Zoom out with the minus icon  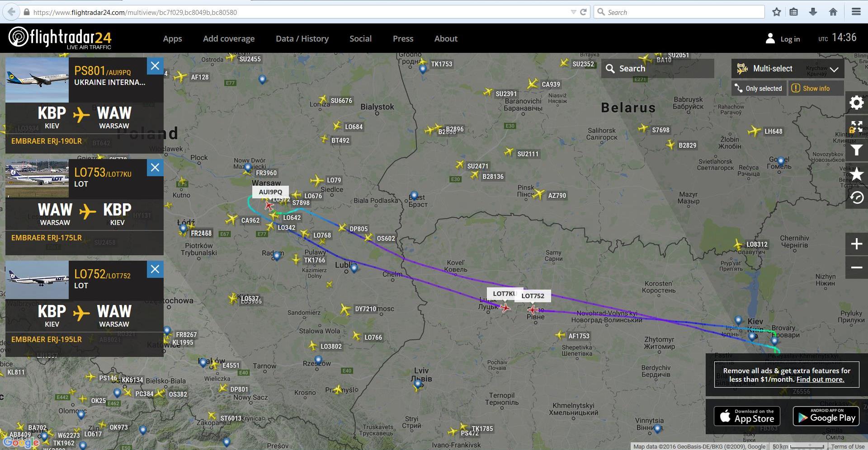pos(856,267)
